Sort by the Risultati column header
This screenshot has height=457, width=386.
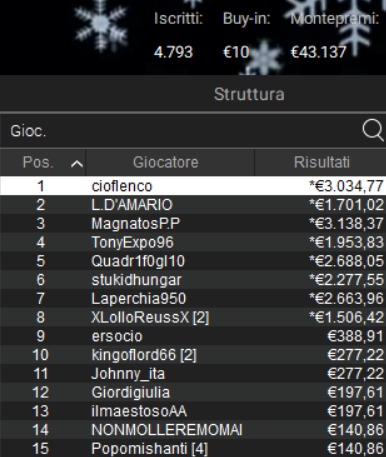coord(321,162)
